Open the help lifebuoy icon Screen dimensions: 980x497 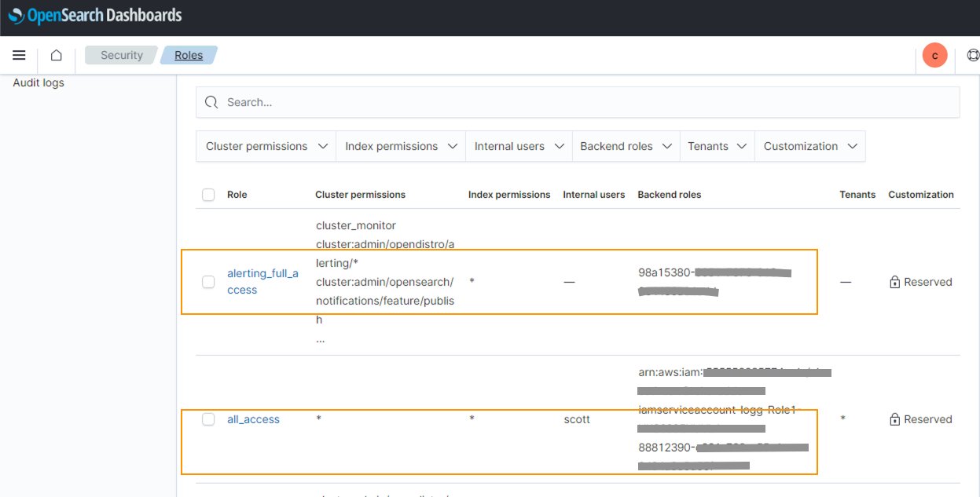click(973, 56)
